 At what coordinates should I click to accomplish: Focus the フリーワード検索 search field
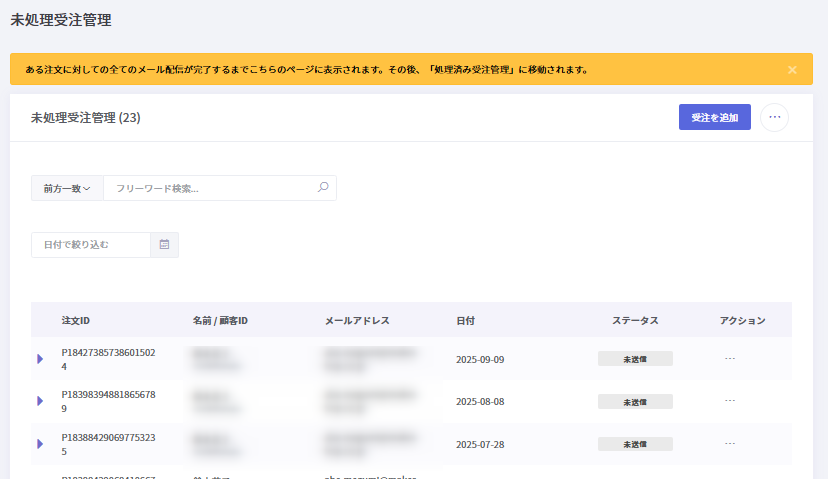(210, 188)
